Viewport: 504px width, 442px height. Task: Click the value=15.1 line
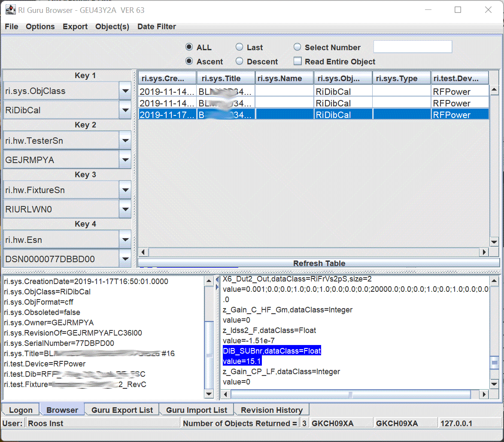(x=242, y=361)
